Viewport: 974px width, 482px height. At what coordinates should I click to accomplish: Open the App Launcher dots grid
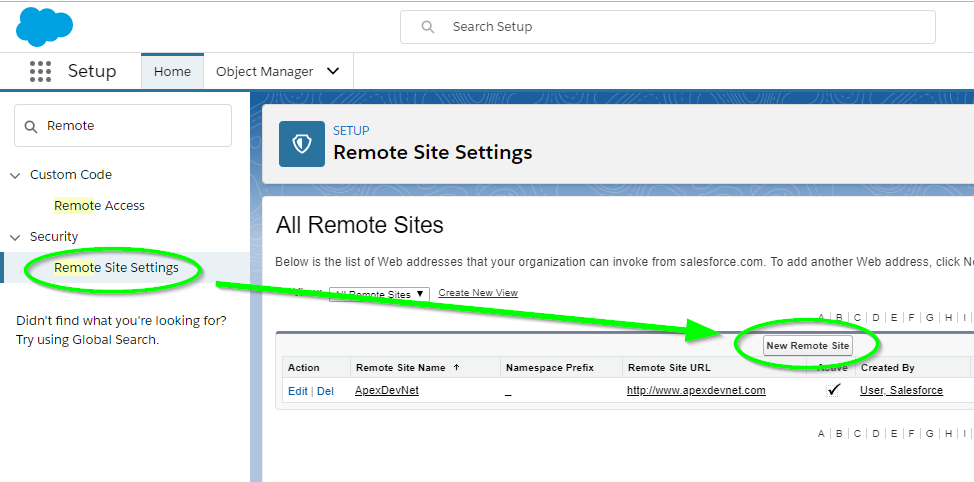(x=40, y=71)
